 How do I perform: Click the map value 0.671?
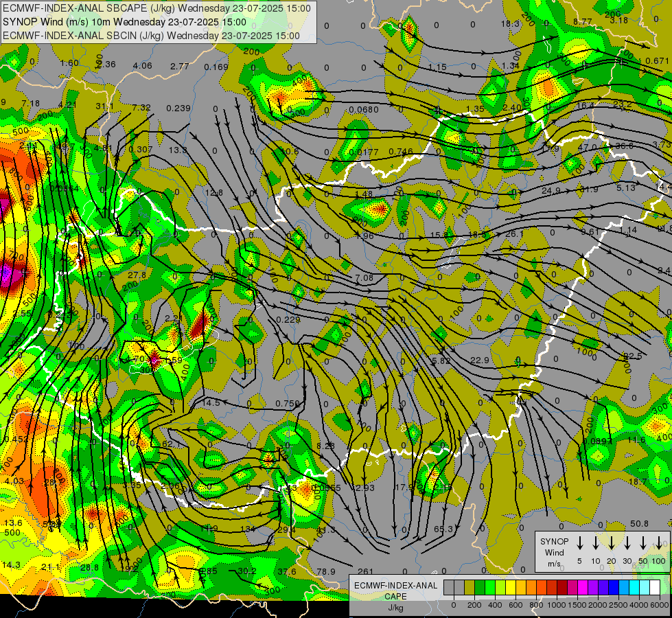pos(658,61)
